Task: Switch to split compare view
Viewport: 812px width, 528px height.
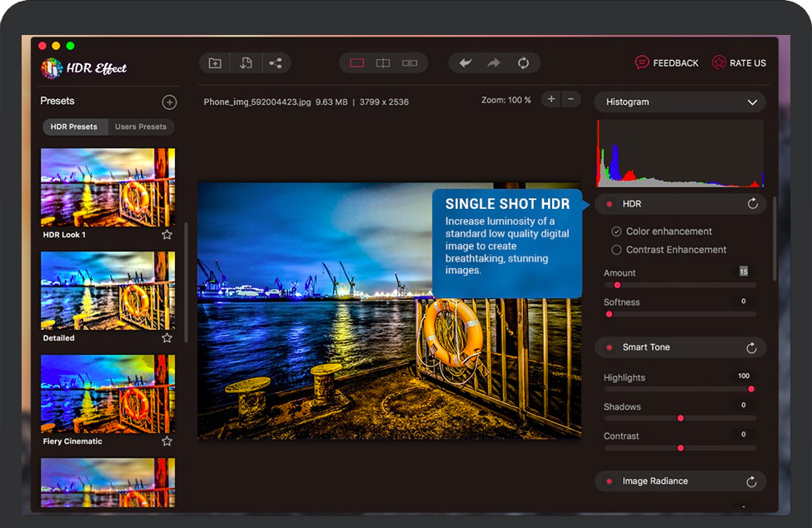Action: (x=383, y=63)
